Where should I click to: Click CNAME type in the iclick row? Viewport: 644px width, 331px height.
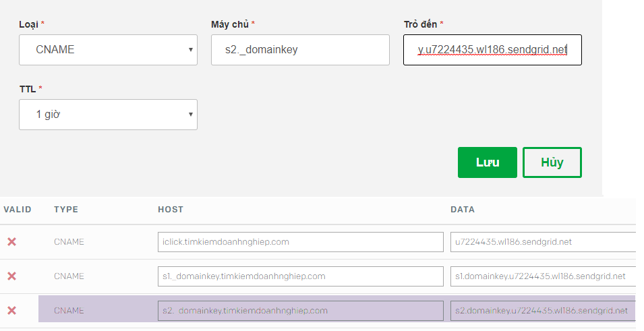click(x=69, y=242)
